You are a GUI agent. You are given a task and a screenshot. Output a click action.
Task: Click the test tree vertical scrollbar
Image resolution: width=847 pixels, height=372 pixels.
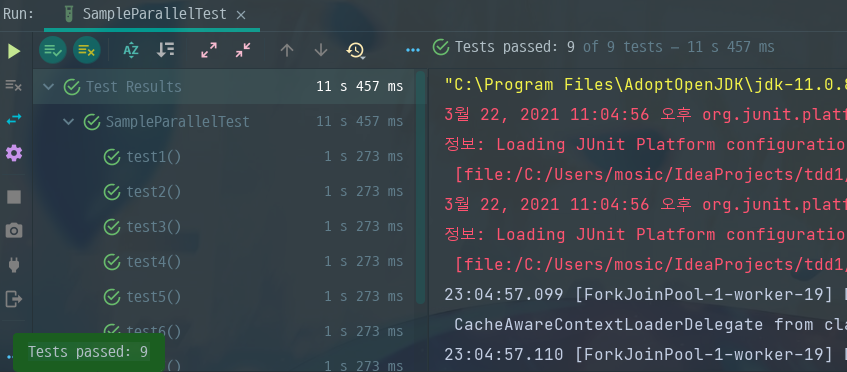(421, 186)
